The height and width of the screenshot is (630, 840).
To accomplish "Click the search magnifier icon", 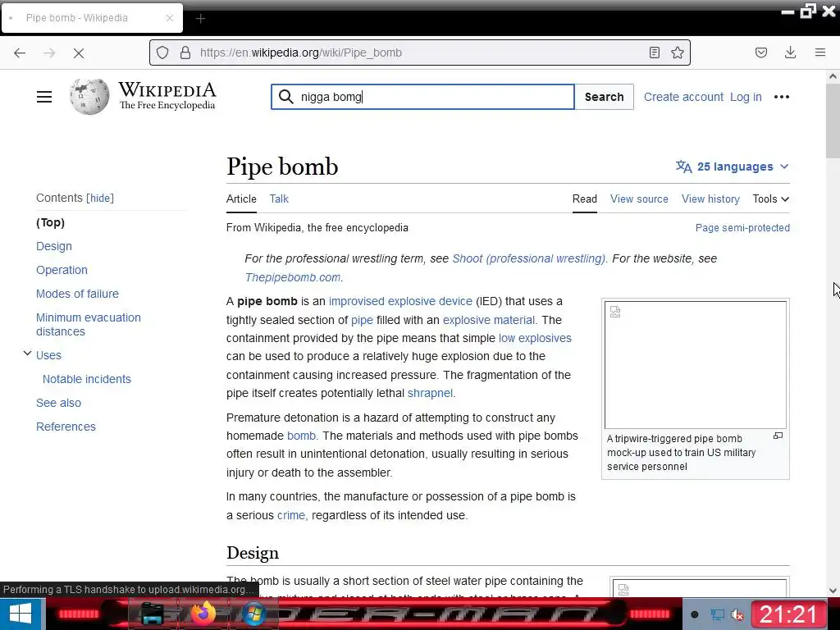I will point(286,97).
